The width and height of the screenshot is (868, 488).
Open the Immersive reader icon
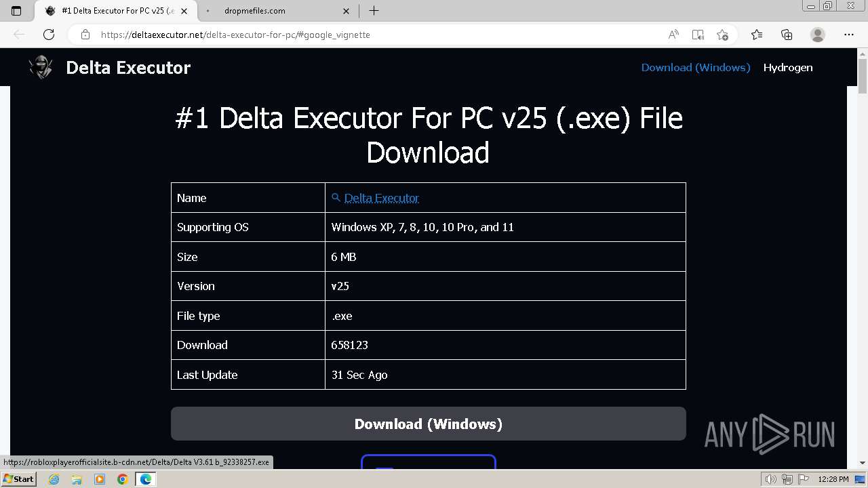[x=698, y=35]
